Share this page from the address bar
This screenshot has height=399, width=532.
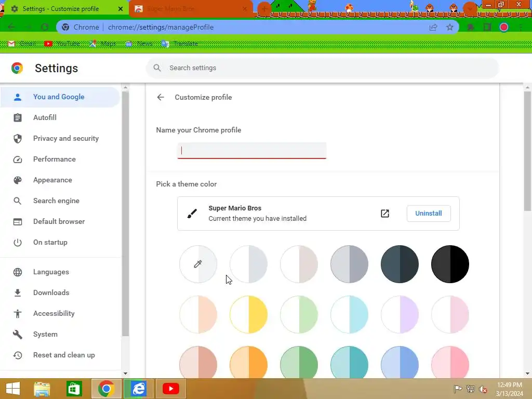pyautogui.click(x=433, y=27)
